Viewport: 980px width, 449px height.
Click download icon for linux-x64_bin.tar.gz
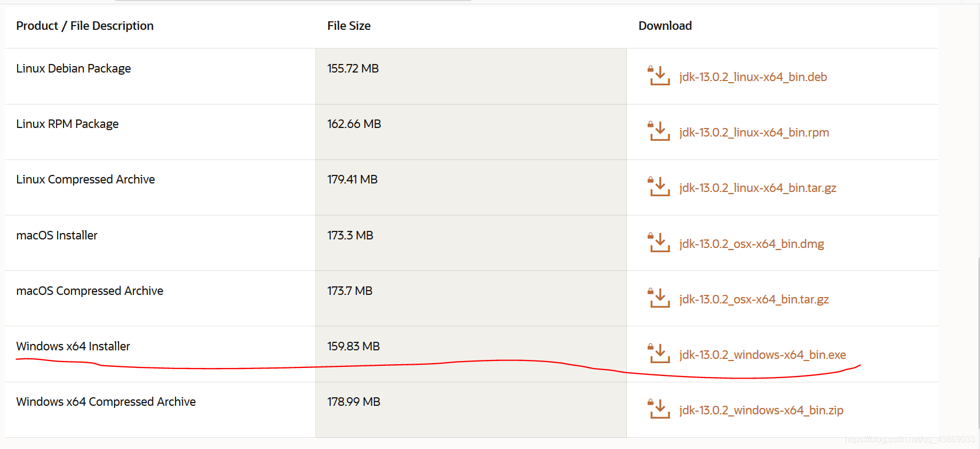pyautogui.click(x=659, y=187)
